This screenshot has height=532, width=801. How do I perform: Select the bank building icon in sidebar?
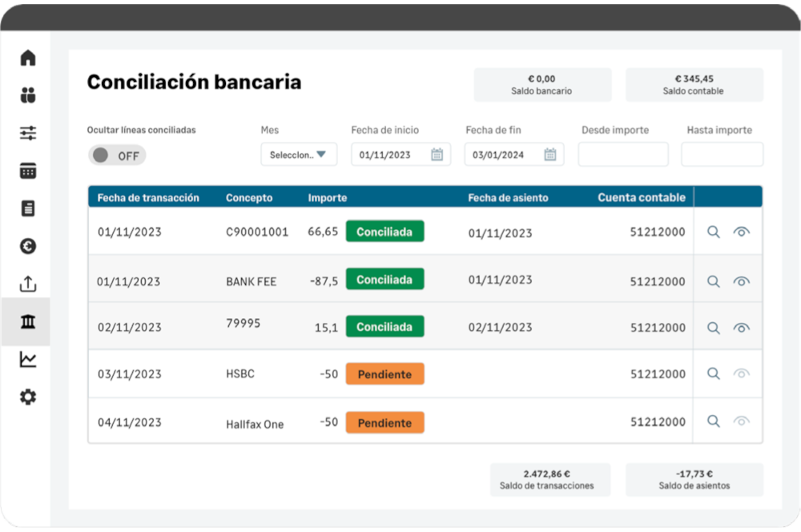[28, 321]
